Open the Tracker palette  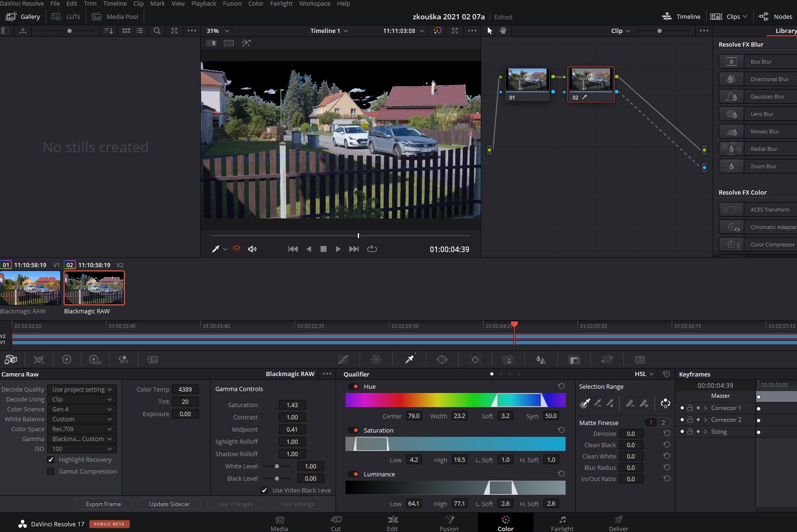tap(475, 360)
